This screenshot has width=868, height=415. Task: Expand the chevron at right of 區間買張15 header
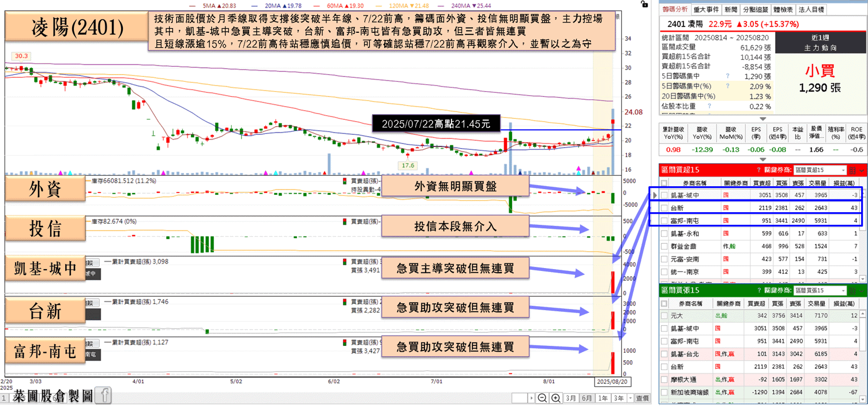pos(862,291)
